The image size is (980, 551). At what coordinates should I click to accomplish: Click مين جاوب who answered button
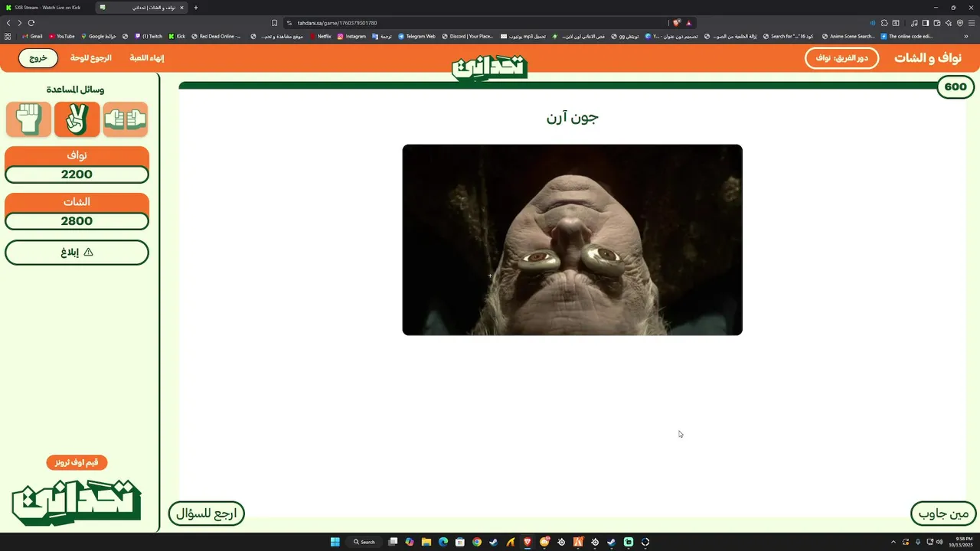coord(945,514)
